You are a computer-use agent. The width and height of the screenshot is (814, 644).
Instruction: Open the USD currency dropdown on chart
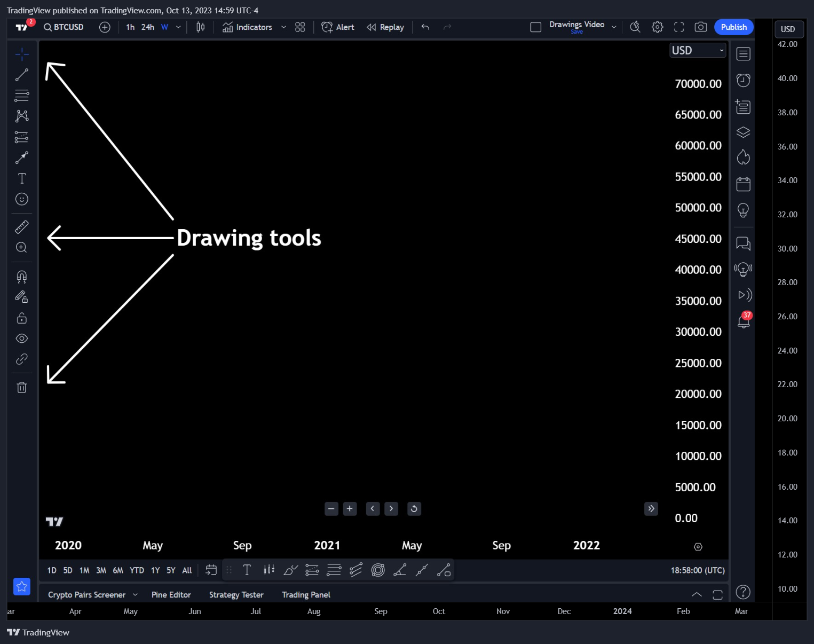click(698, 50)
